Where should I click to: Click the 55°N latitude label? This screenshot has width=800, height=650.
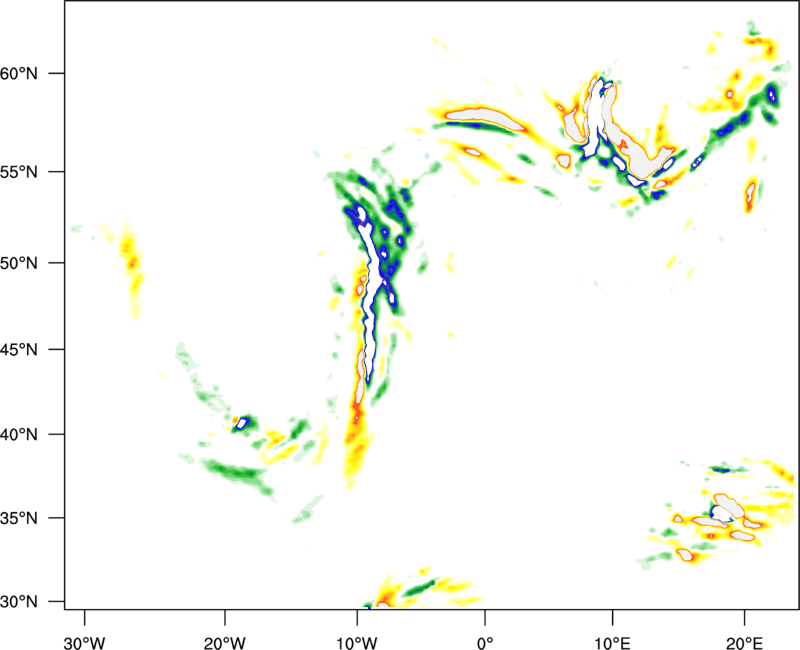point(19,172)
